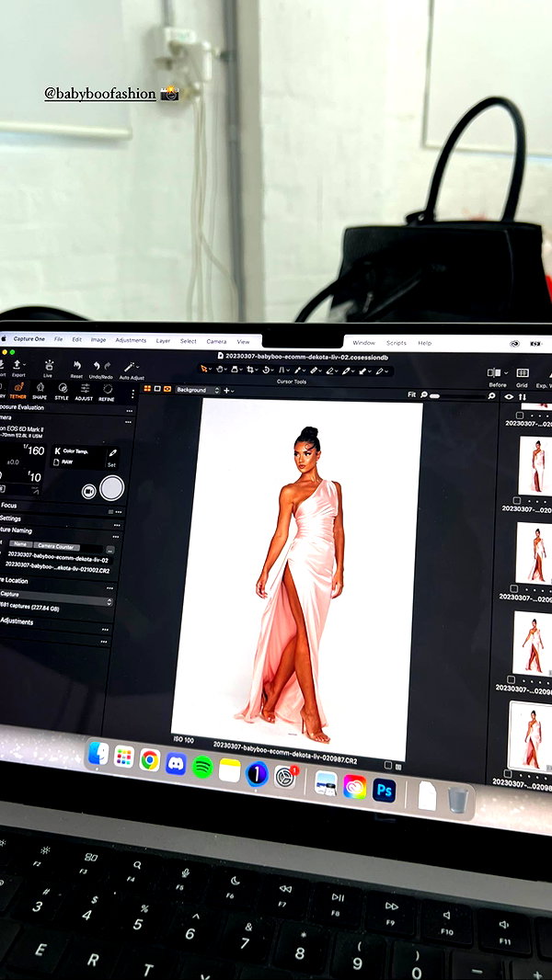Apply Auto Adjust magic wand
Image resolution: width=552 pixels, height=980 pixels.
tap(130, 367)
